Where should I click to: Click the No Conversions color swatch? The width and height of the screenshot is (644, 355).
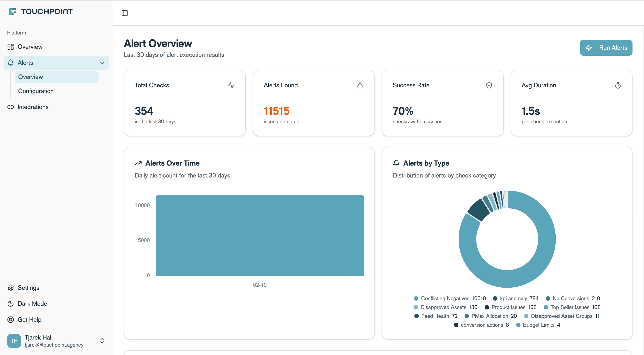(x=547, y=298)
